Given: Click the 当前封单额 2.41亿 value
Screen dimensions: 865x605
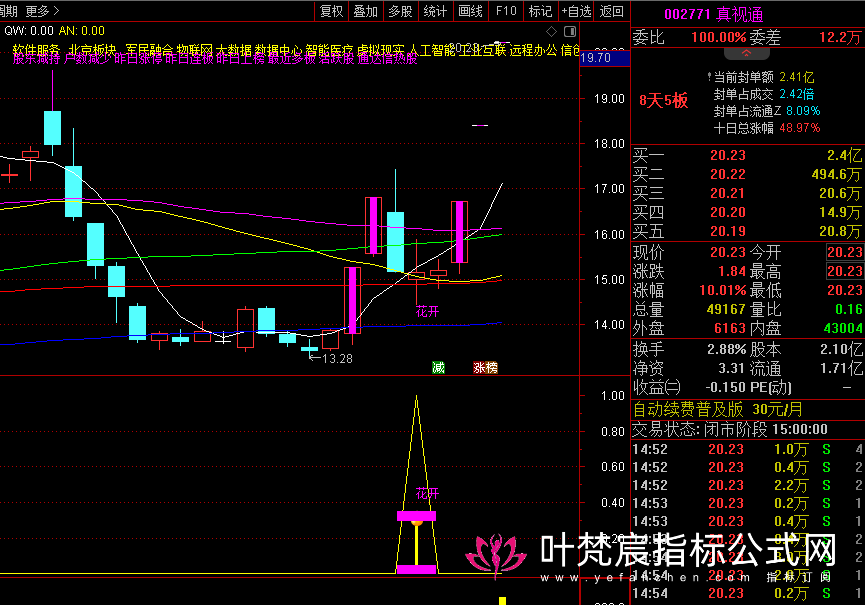Looking at the screenshot, I should (x=797, y=77).
